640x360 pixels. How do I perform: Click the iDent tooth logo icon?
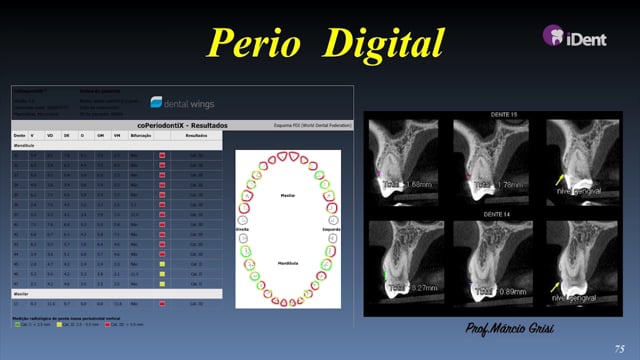click(553, 35)
